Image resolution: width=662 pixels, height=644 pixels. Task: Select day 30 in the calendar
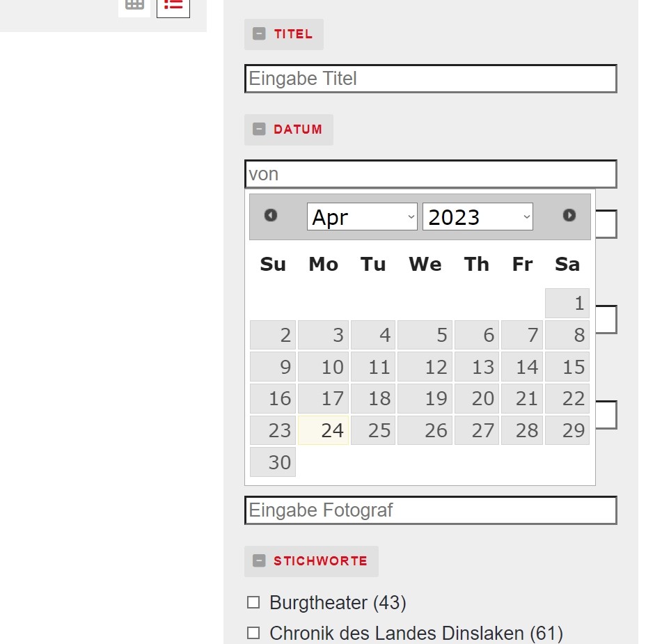click(273, 462)
